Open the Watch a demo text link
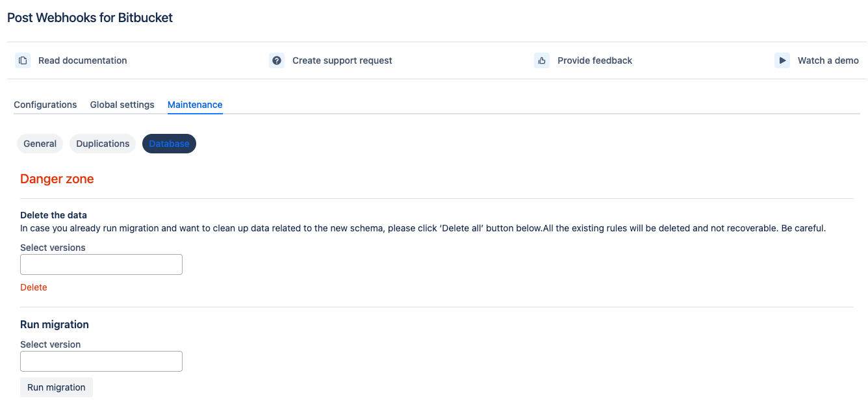This screenshot has width=868, height=412. [828, 60]
